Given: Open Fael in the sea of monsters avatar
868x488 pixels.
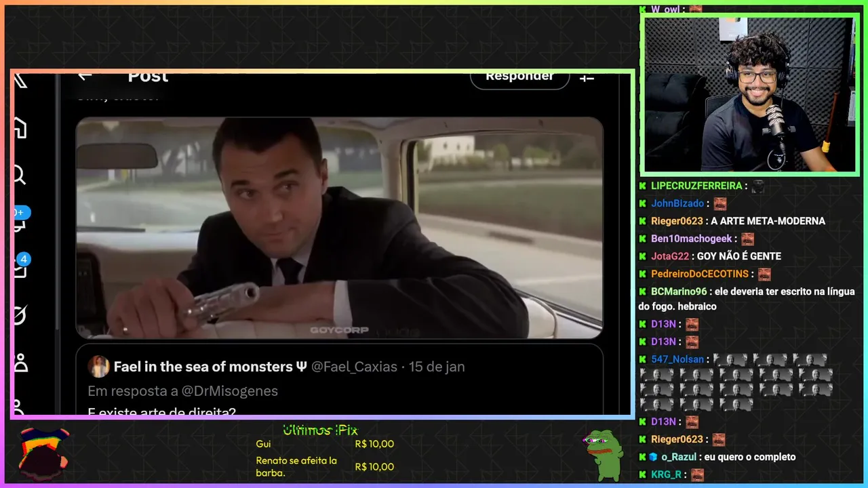Looking at the screenshot, I should click(x=99, y=367).
